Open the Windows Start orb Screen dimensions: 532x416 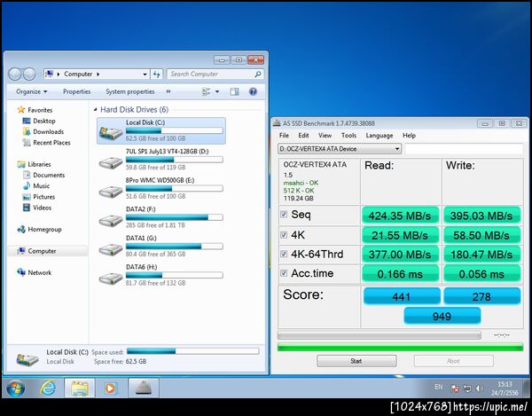click(x=15, y=388)
